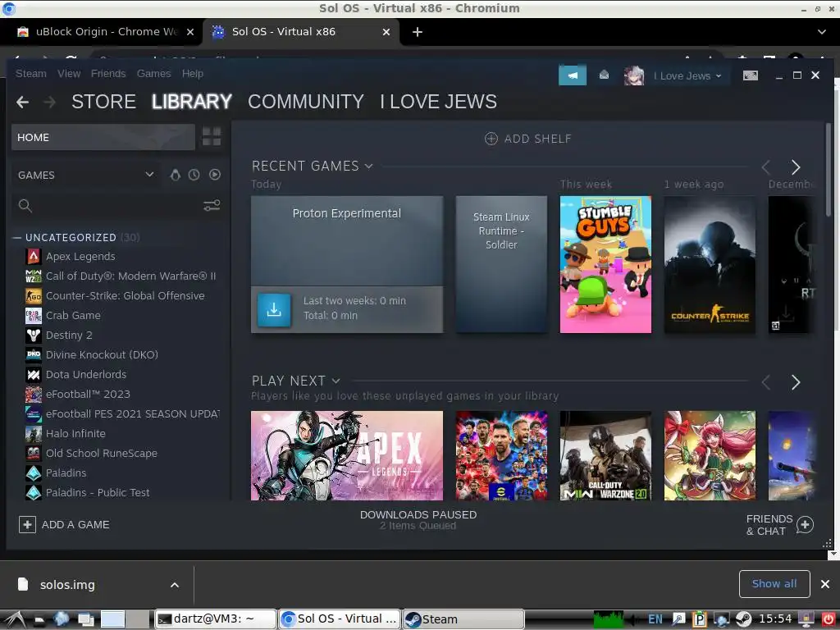The width and height of the screenshot is (840, 630).
Task: Click ADD SHELF button
Action: pos(527,139)
